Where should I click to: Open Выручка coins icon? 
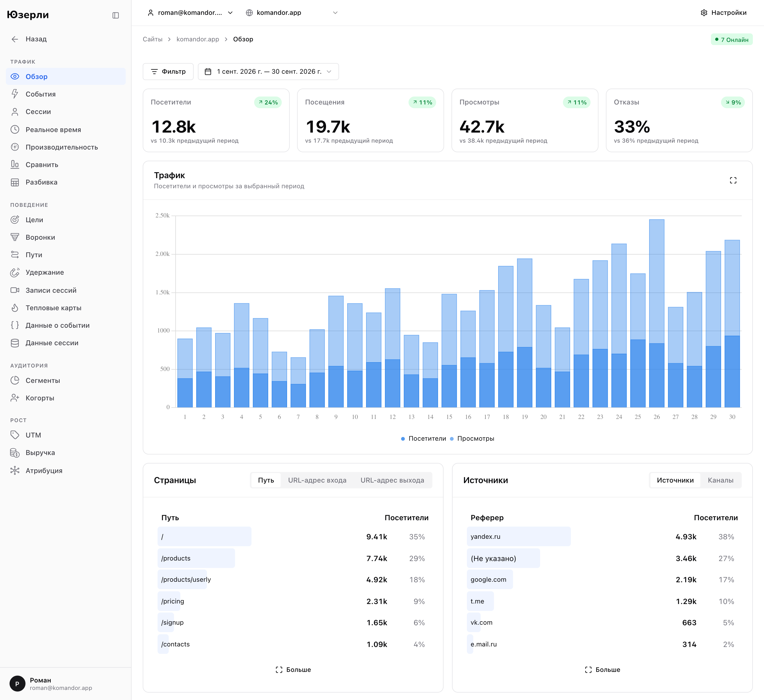coord(15,453)
